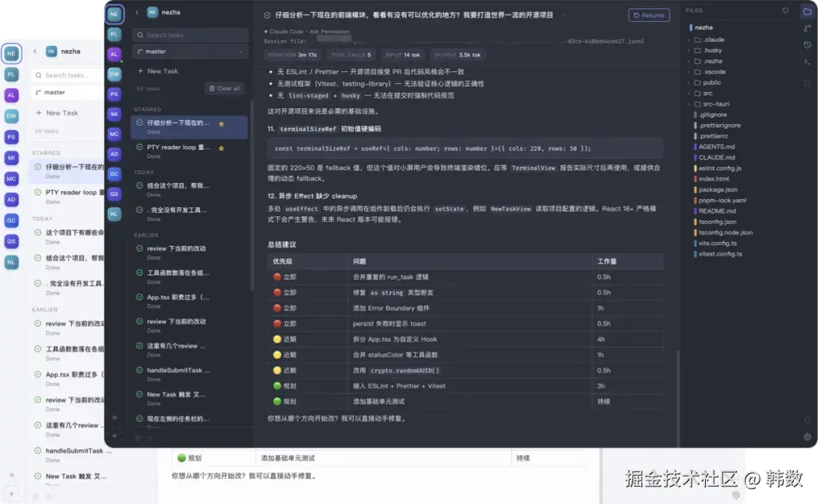Click the Clear all button
This screenshot has width=818, height=504.
click(x=224, y=89)
